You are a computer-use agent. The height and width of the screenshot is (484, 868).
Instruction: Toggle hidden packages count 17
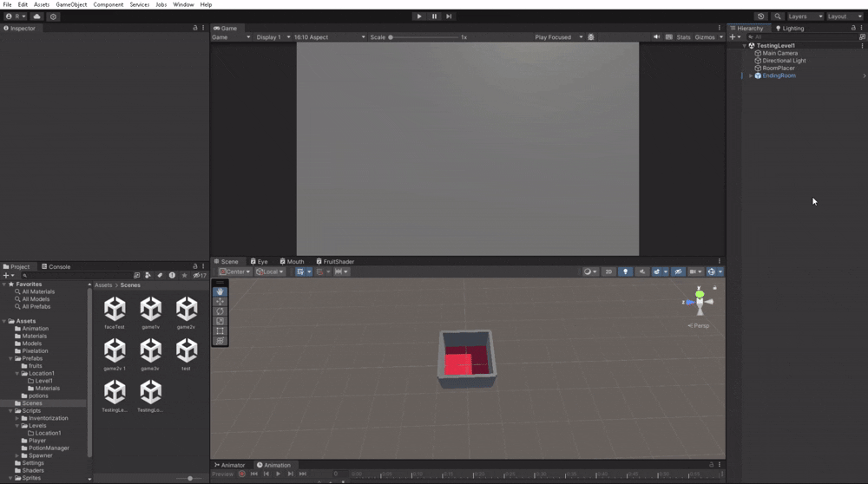point(200,275)
